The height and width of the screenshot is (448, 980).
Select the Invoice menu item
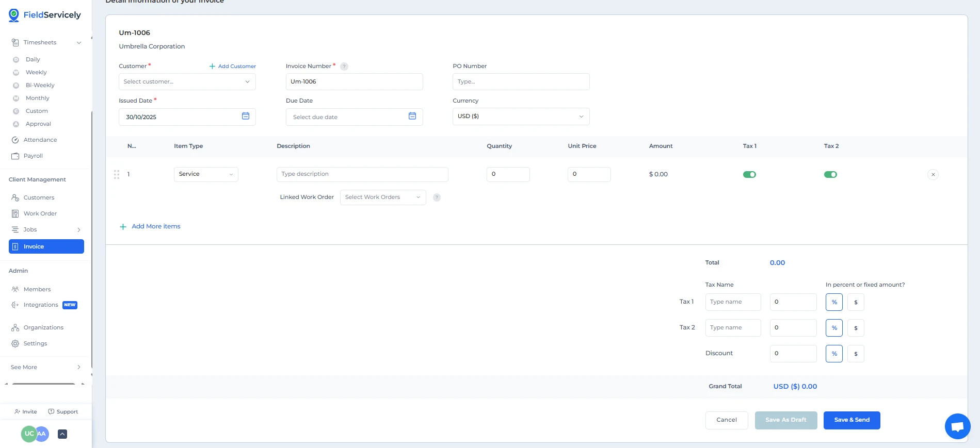[46, 246]
